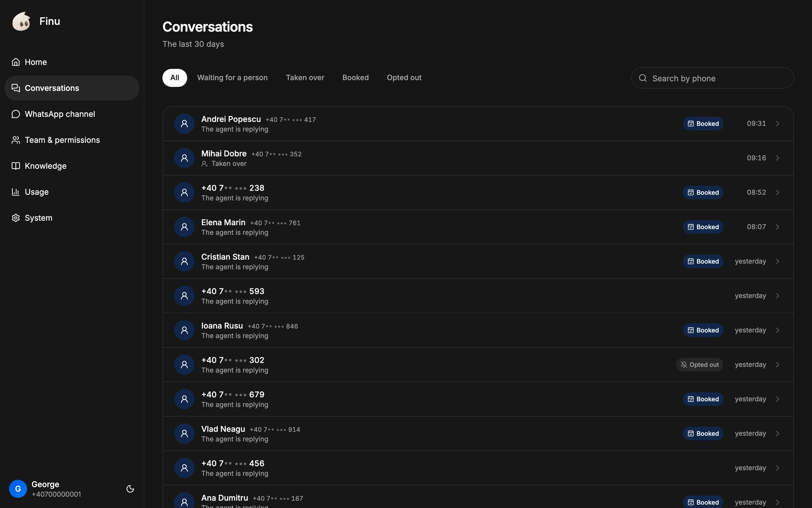Click the 08:52 timestamp

click(756, 192)
